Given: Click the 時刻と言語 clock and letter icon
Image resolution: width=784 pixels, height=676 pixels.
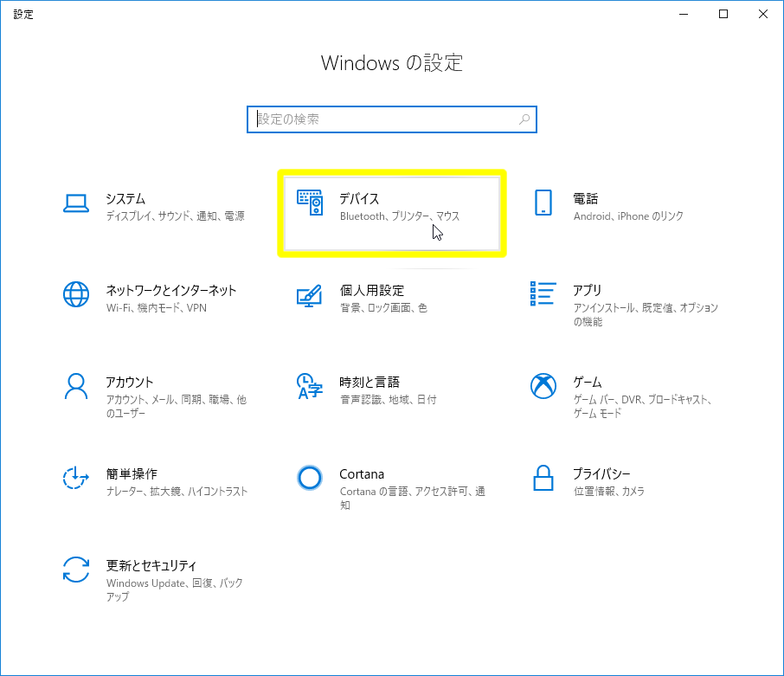Looking at the screenshot, I should tap(310, 386).
